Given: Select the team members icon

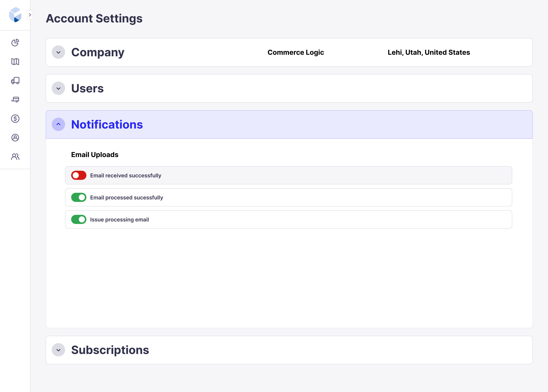Looking at the screenshot, I should point(15,157).
